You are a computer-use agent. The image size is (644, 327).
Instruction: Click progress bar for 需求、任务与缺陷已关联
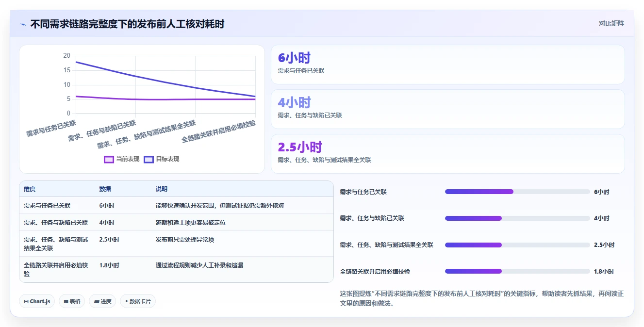tap(517, 218)
